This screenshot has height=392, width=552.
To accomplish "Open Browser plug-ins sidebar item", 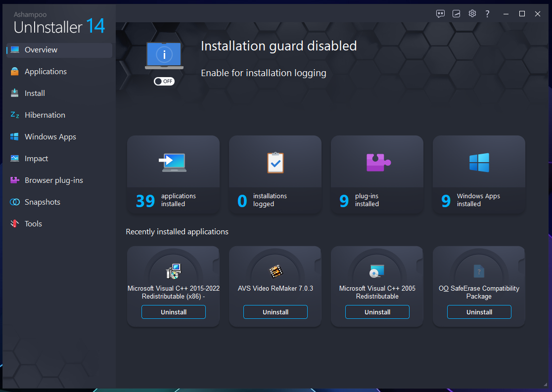I will tap(53, 180).
